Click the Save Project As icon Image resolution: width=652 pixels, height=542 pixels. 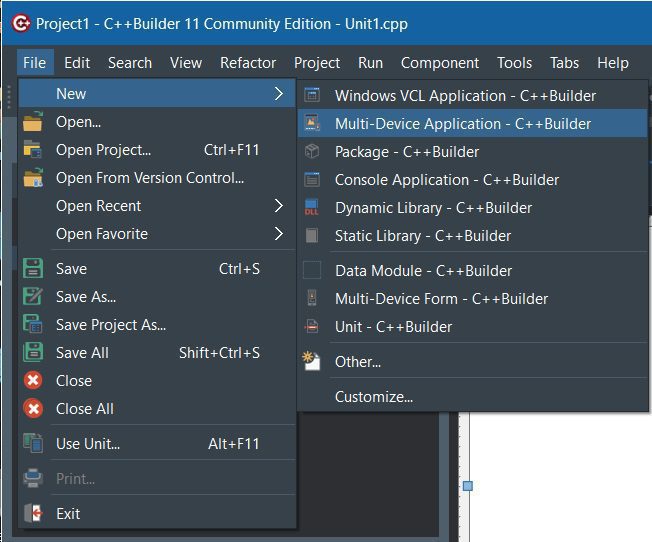pyautogui.click(x=33, y=324)
